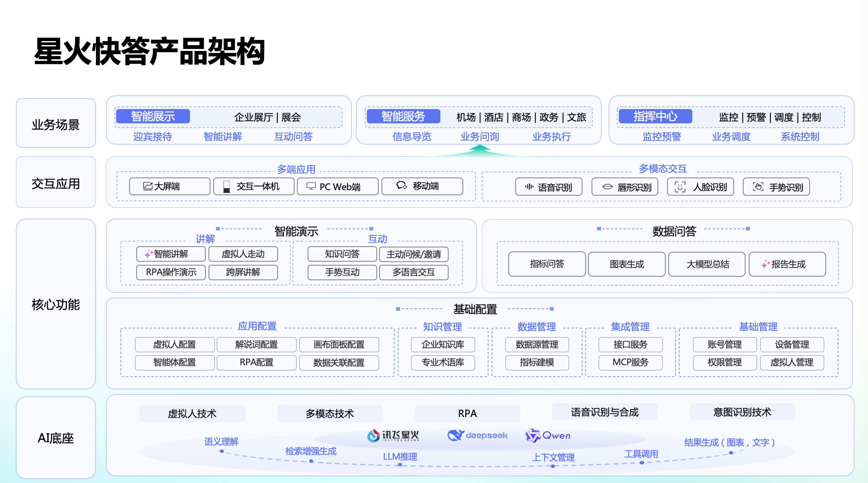Click the monitor icon beside PC Web端

311,186
